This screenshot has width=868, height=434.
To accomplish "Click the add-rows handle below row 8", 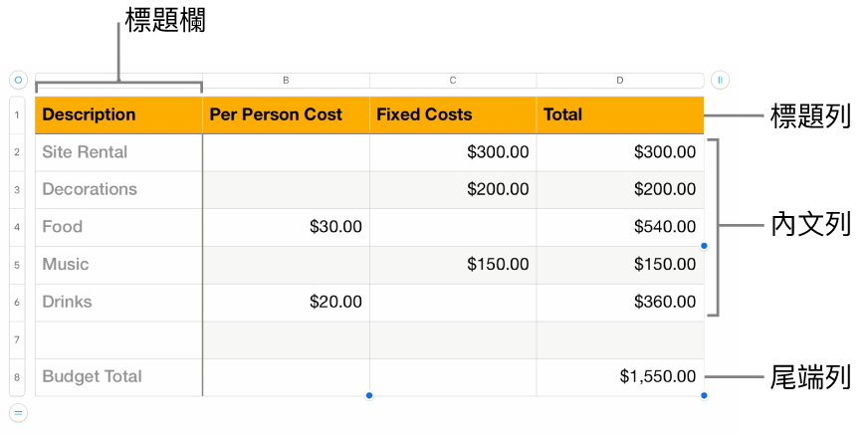I will (x=18, y=412).
